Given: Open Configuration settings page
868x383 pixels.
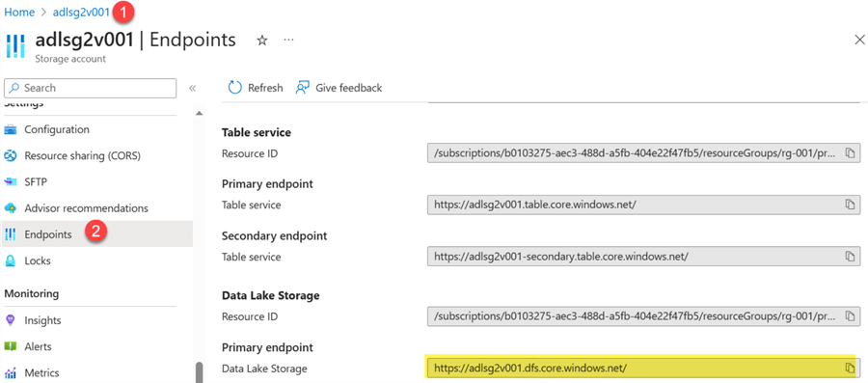Looking at the screenshot, I should [x=57, y=129].
